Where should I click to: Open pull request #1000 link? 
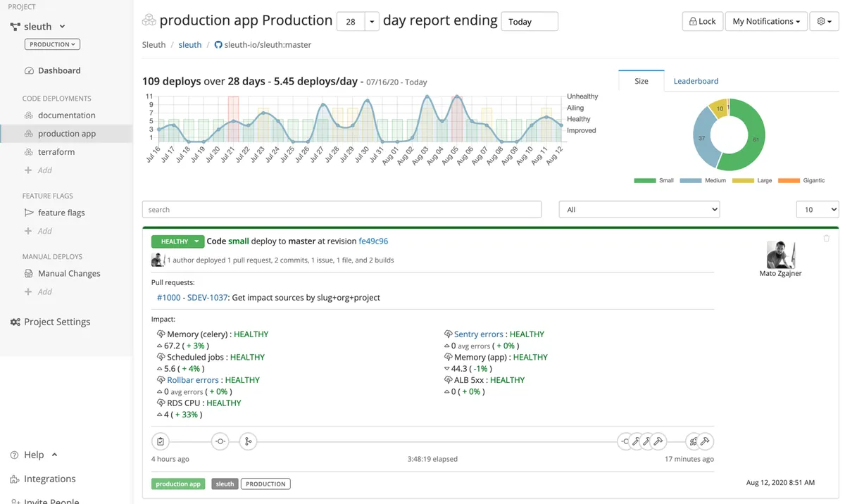[169, 298]
